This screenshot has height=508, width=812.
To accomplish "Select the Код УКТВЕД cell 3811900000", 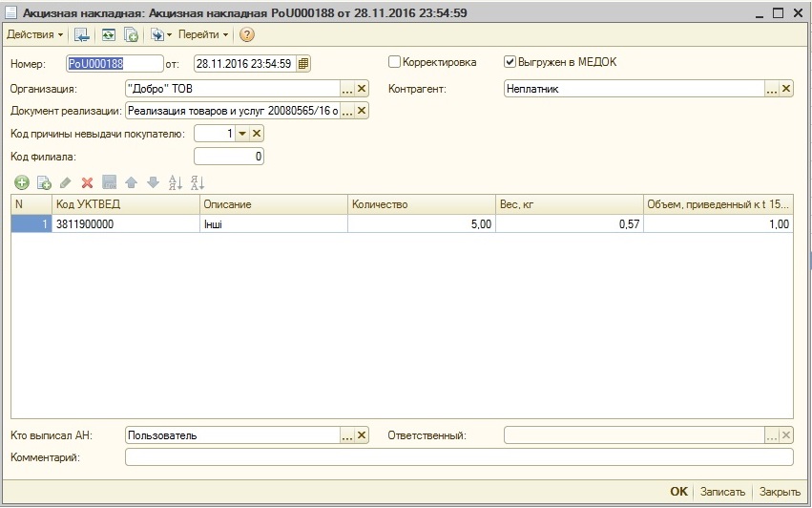I will [x=124, y=224].
